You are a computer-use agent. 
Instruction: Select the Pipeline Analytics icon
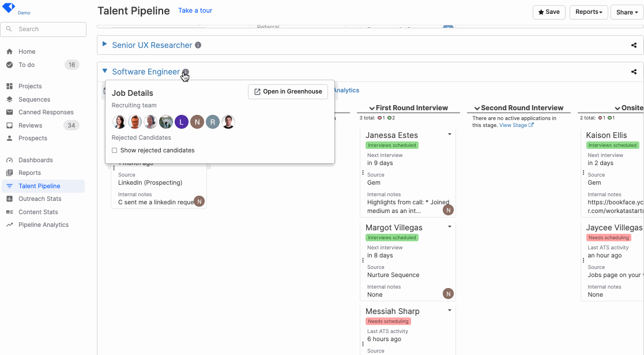click(x=8, y=225)
